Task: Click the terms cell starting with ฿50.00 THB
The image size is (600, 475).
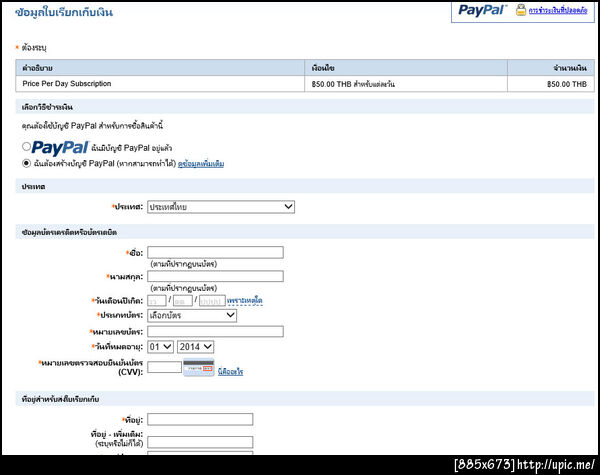Action: 406,84
